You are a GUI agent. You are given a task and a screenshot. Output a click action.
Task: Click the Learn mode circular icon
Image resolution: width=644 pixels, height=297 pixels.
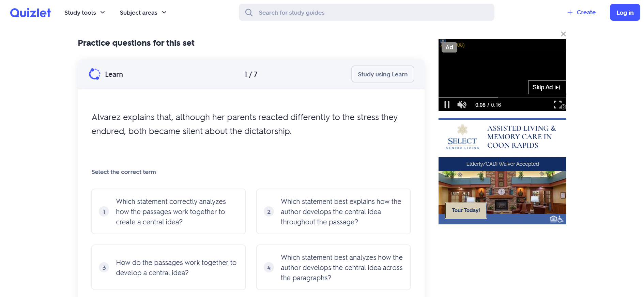(94, 74)
